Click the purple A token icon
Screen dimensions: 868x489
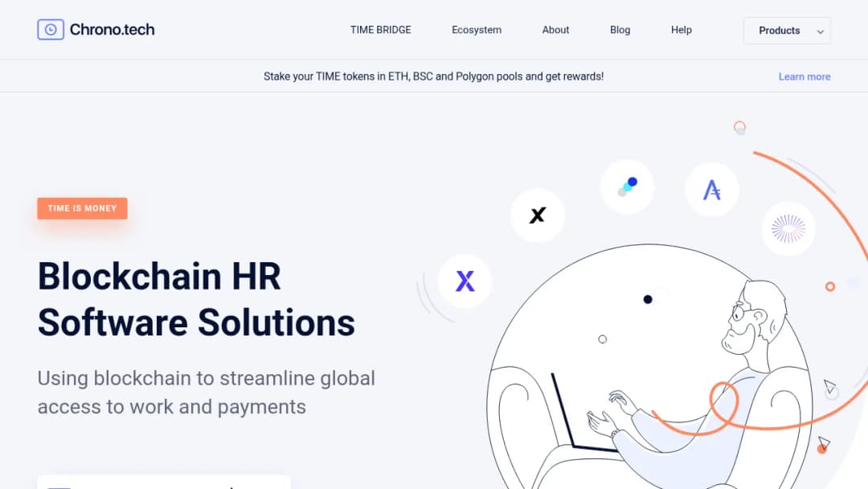(712, 190)
